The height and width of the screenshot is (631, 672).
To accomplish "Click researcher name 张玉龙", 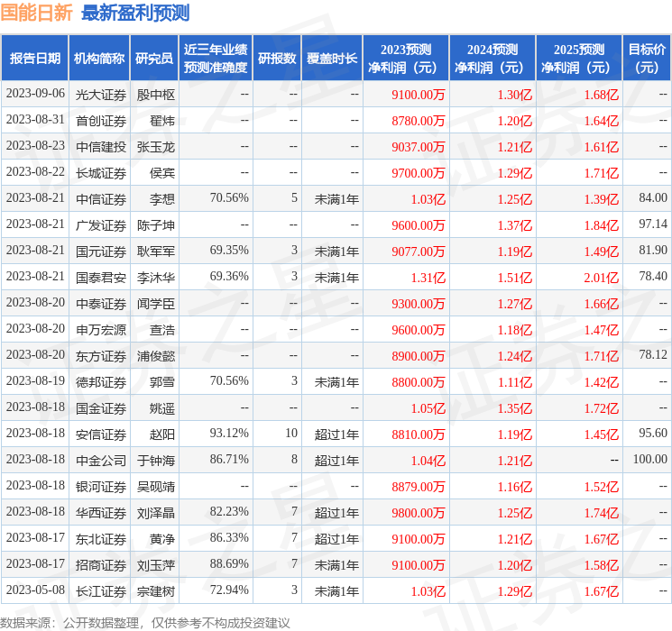I will pyautogui.click(x=156, y=147).
